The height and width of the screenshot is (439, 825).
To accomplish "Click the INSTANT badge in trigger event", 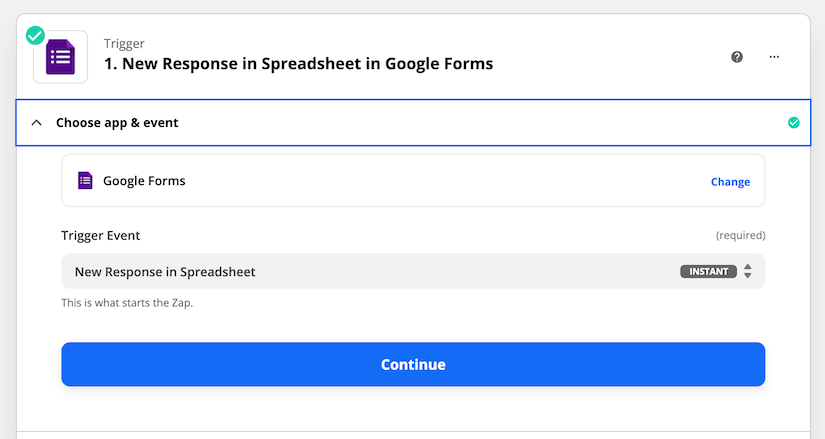I will click(708, 272).
